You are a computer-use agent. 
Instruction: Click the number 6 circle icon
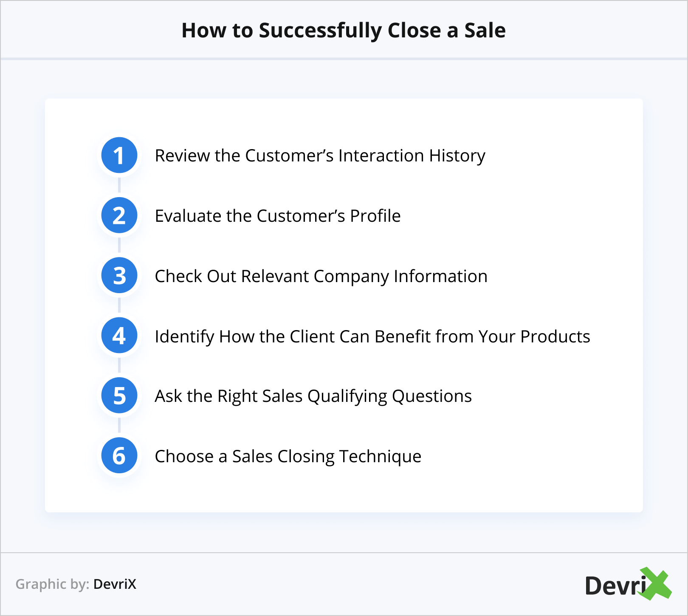(119, 456)
